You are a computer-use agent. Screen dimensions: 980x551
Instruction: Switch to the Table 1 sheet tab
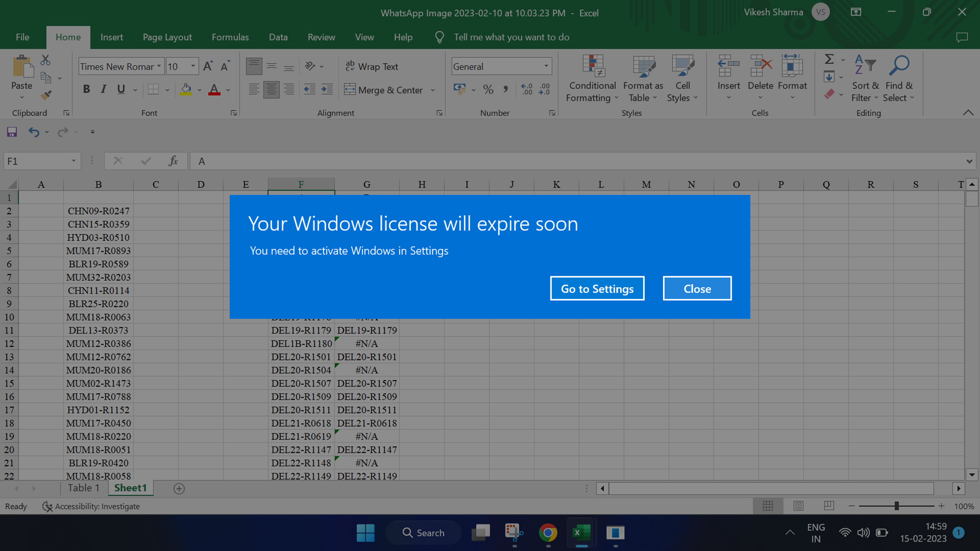(x=83, y=488)
